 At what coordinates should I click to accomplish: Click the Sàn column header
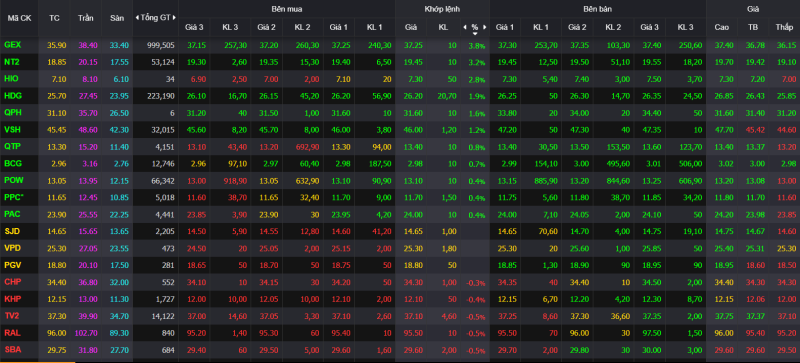[117, 17]
